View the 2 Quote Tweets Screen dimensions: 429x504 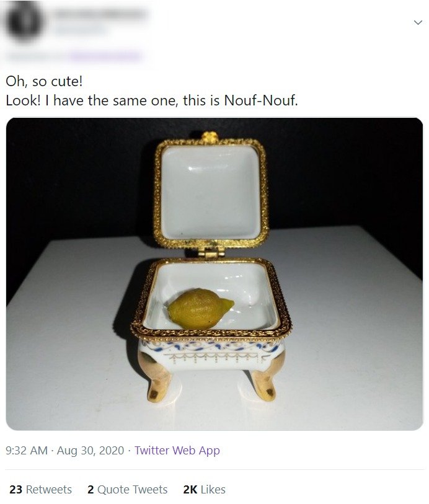[127, 489]
